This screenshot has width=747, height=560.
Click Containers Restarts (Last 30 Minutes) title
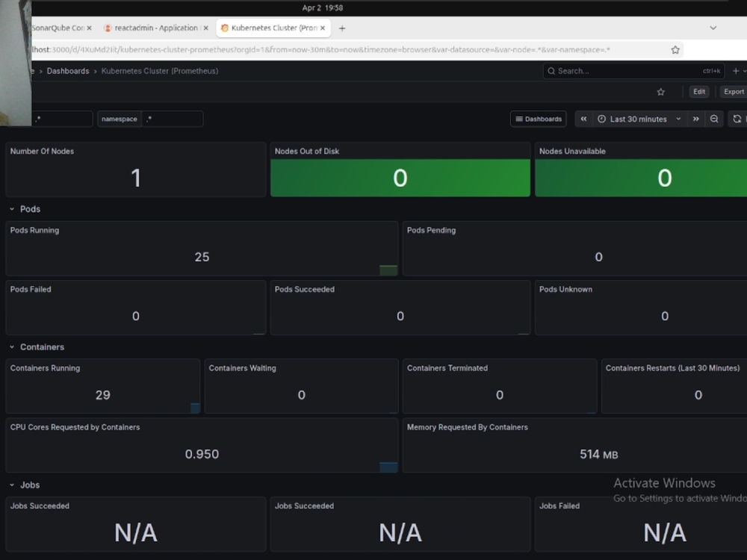pos(672,369)
